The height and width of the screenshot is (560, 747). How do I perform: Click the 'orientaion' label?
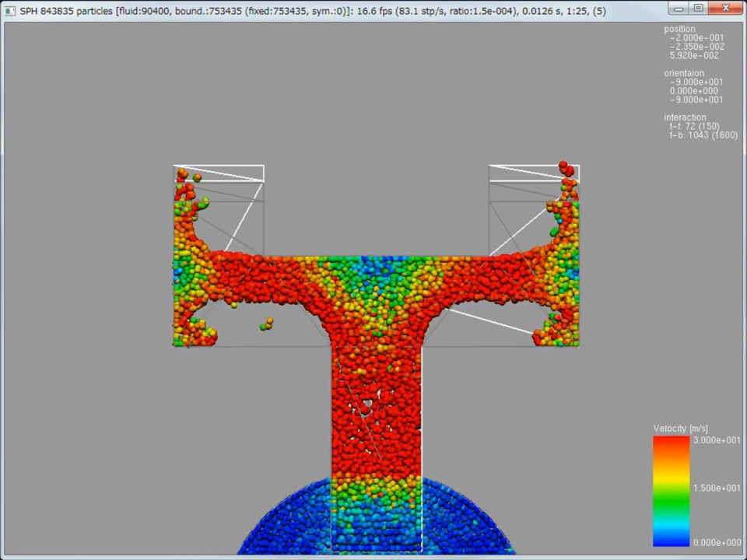point(684,73)
